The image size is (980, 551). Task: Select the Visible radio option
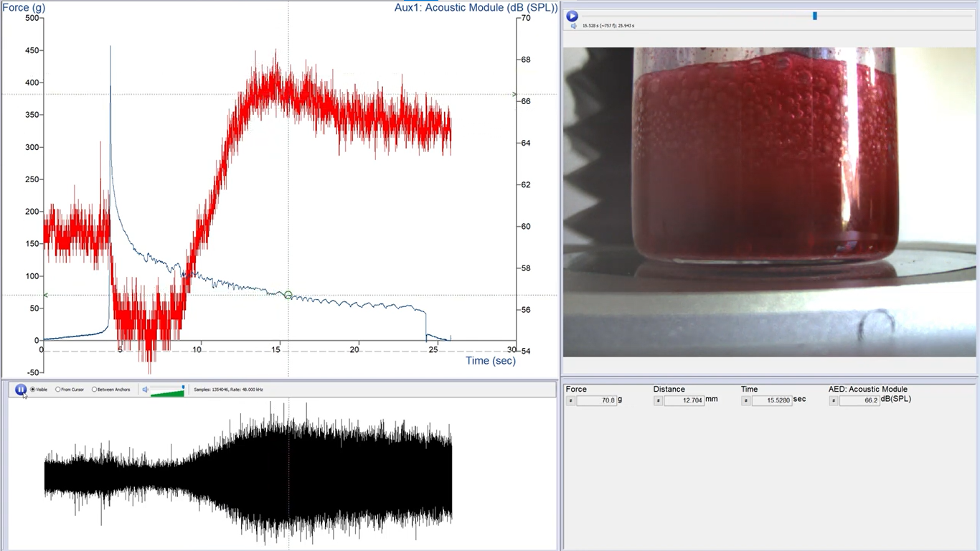click(x=33, y=390)
